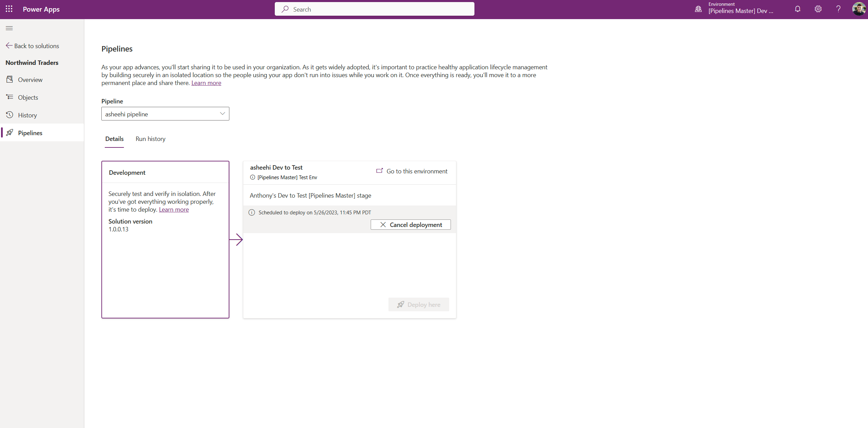The height and width of the screenshot is (428, 868).
Task: Click the Learn more link
Action: (206, 83)
